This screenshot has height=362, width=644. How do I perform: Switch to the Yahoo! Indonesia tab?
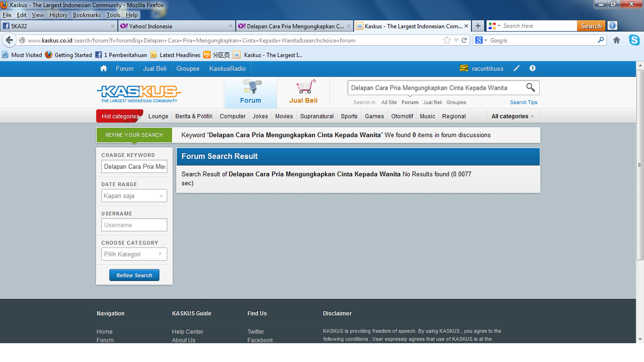pos(177,26)
